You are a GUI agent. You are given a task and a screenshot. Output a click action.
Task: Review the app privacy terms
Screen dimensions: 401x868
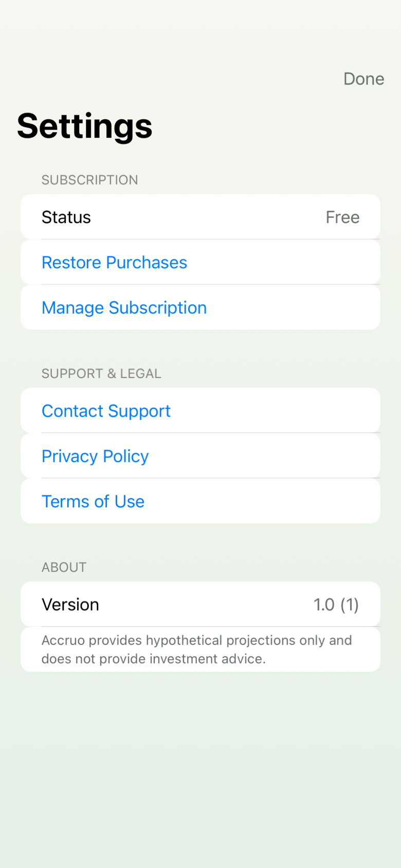pyautogui.click(x=95, y=456)
